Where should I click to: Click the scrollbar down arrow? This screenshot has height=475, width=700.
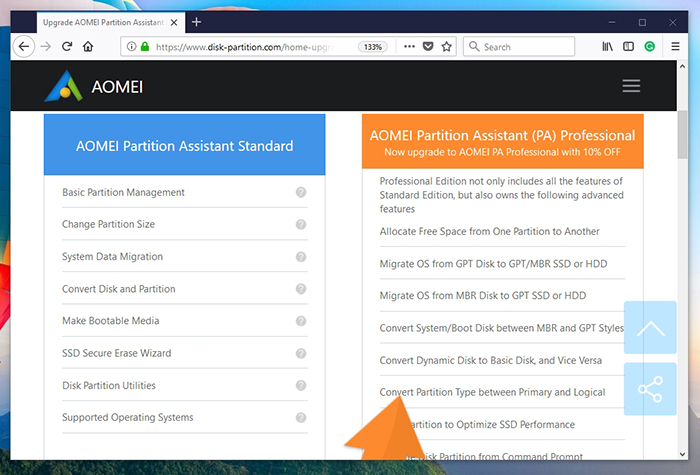(682, 454)
